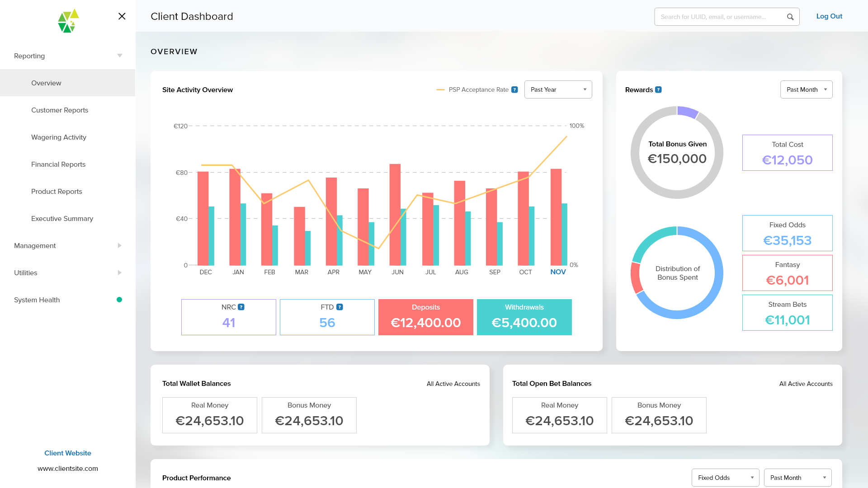
Task: Open the Client Website link
Action: point(67,453)
